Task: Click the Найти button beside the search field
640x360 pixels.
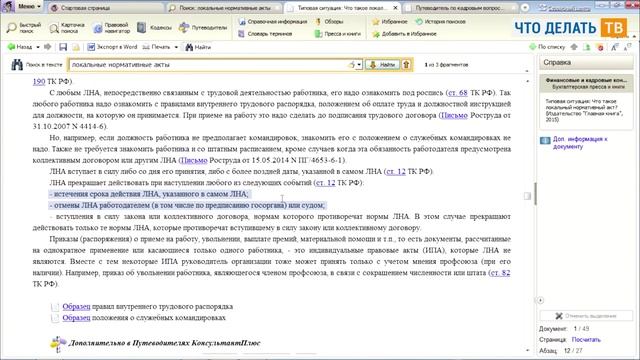Action: click(x=382, y=64)
